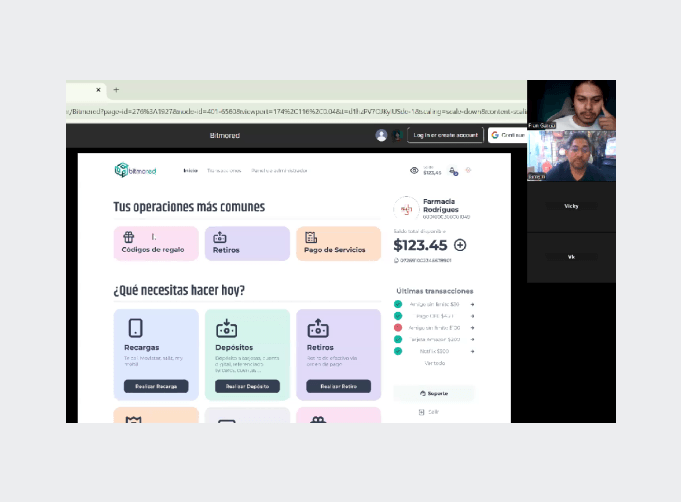This screenshot has height=502, width=681.
Task: Click the Depósitos card icon
Action: (x=226, y=328)
